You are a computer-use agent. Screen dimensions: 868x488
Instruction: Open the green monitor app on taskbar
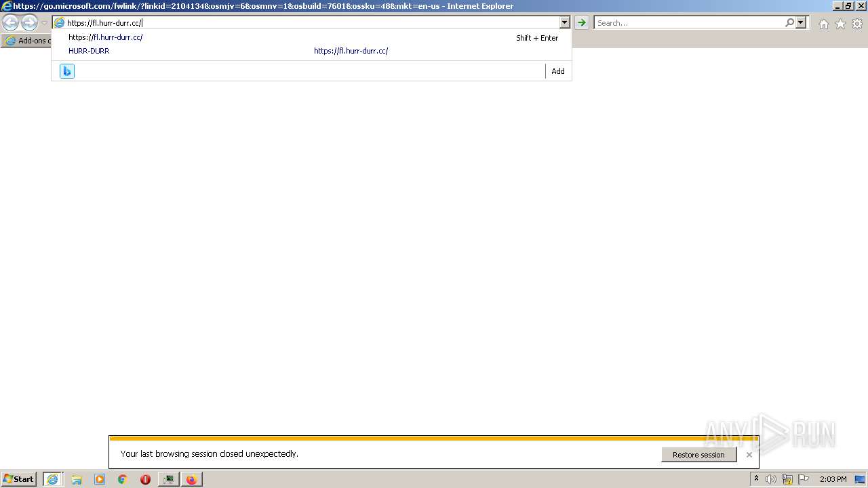click(168, 479)
